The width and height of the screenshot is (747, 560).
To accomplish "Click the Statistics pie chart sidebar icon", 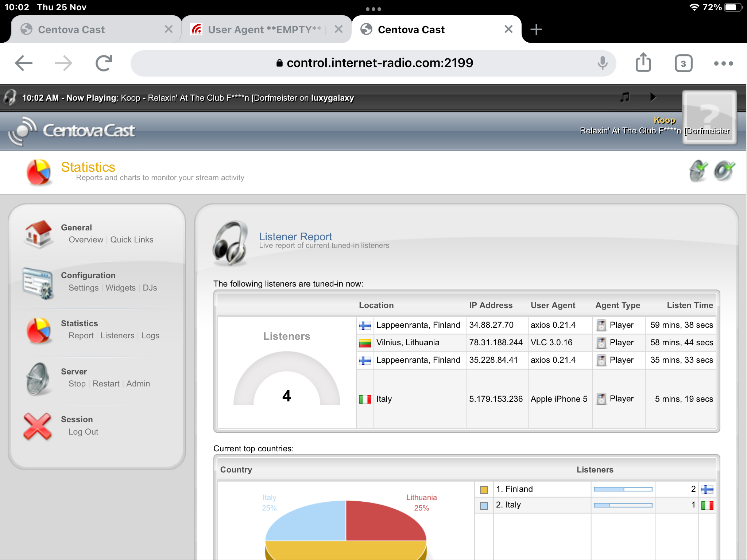I will tap(38, 330).
